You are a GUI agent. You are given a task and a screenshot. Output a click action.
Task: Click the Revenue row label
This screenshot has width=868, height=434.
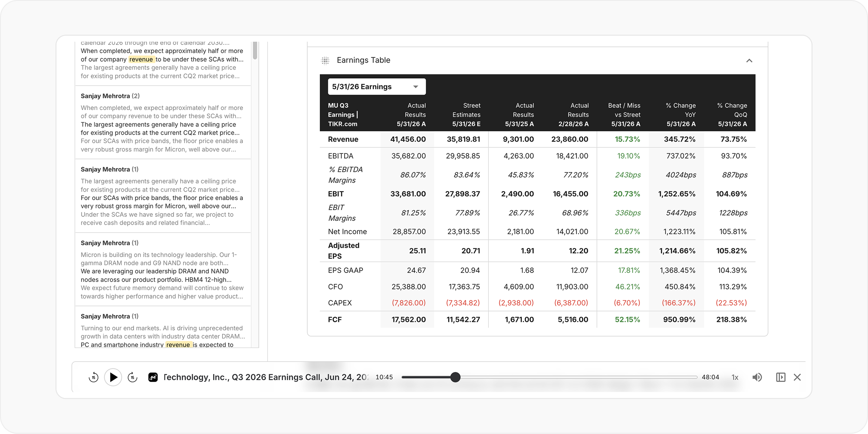pyautogui.click(x=343, y=139)
